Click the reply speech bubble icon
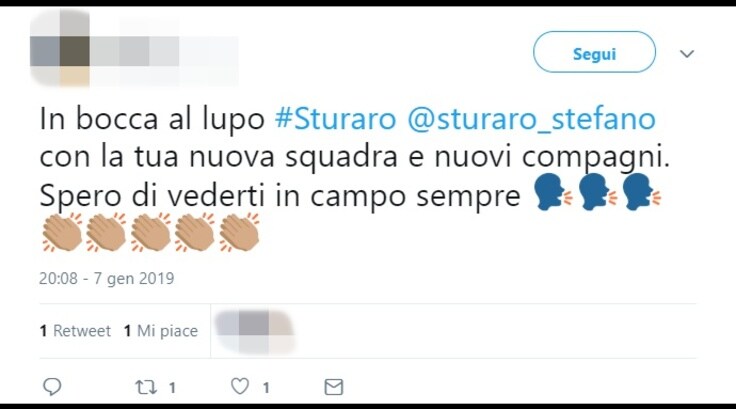The image size is (736, 409). (52, 387)
